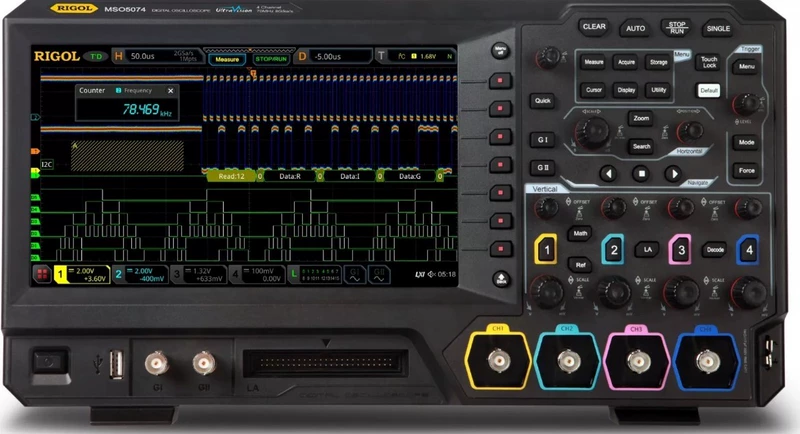Click the last red softkey above Back

click(501, 249)
